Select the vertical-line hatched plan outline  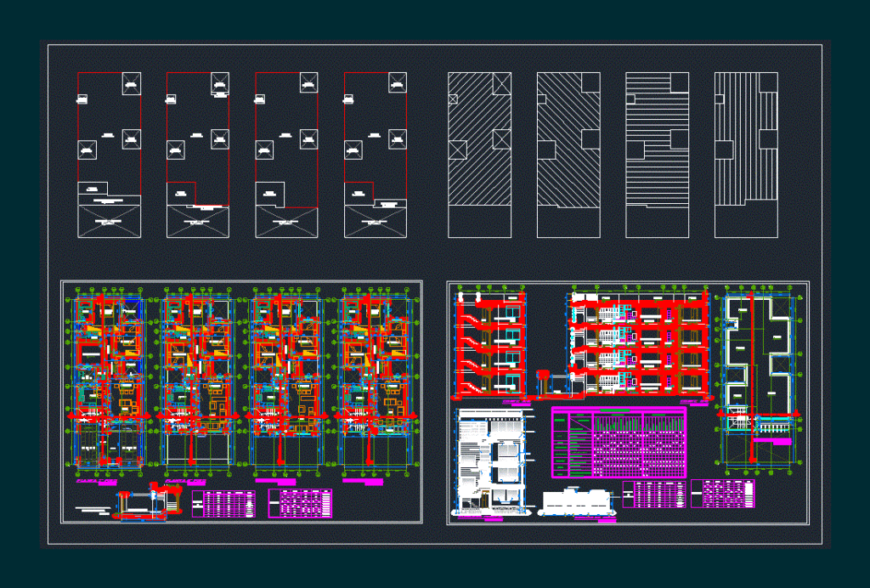[x=746, y=155]
